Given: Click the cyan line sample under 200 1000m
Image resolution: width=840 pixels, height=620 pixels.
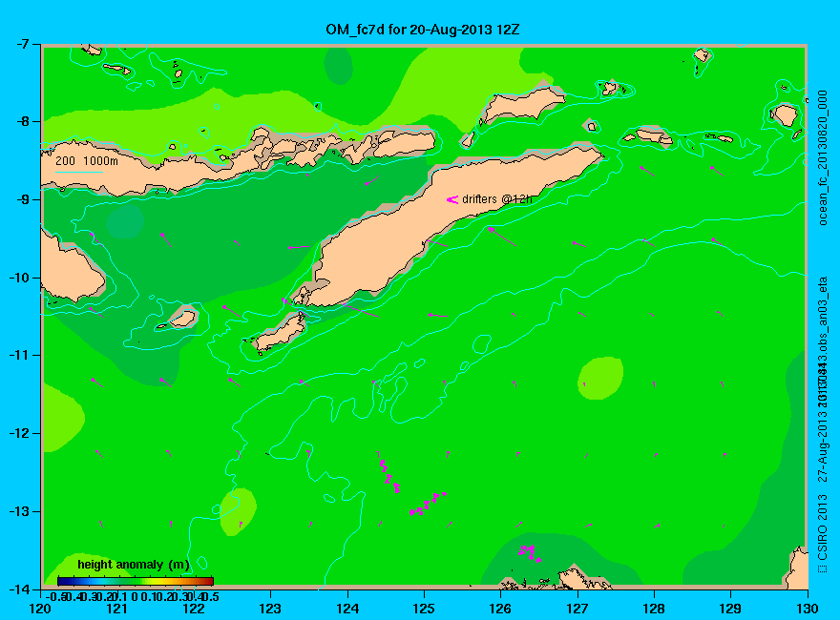Looking at the screenshot, I should [79, 172].
